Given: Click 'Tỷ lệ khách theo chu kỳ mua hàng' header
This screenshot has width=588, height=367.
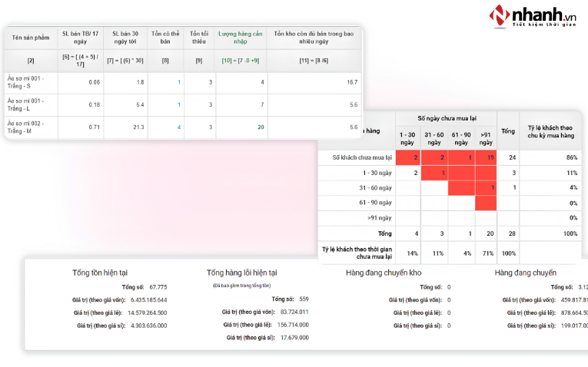Looking at the screenshot, I should (550, 131).
